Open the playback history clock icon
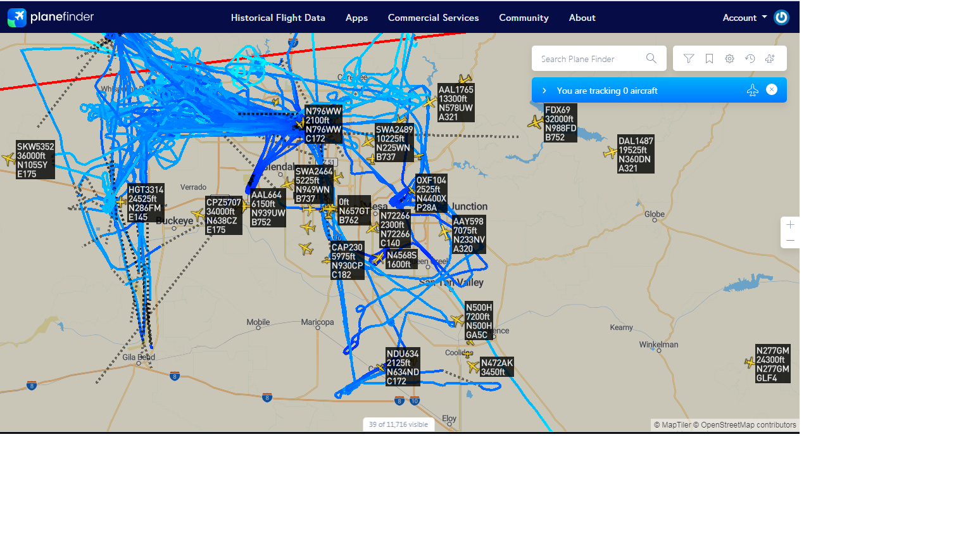The height and width of the screenshot is (546, 980). [750, 59]
